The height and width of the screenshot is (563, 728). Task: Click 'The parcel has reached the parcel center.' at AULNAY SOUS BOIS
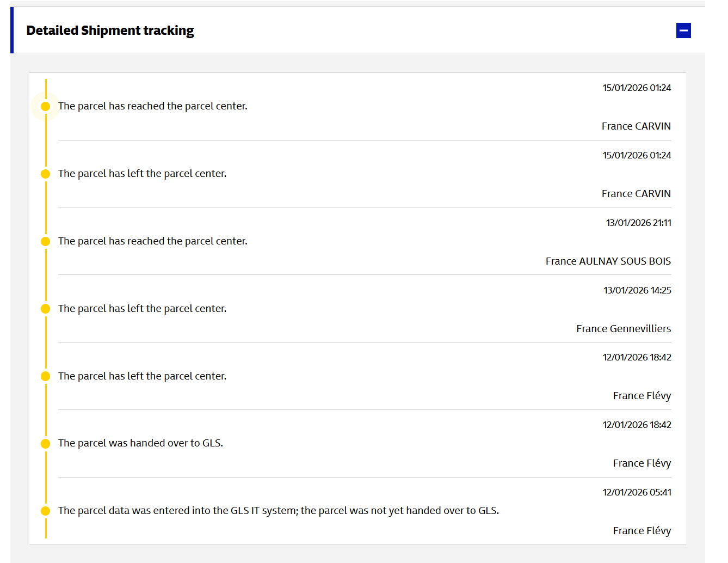[153, 241]
